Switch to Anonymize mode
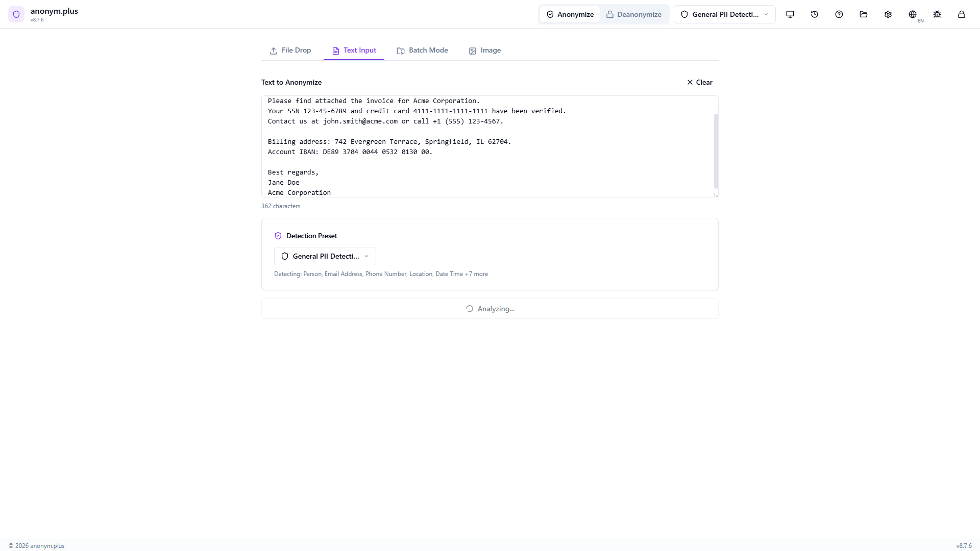Screen dimensions: 980x551 (x=569, y=14)
